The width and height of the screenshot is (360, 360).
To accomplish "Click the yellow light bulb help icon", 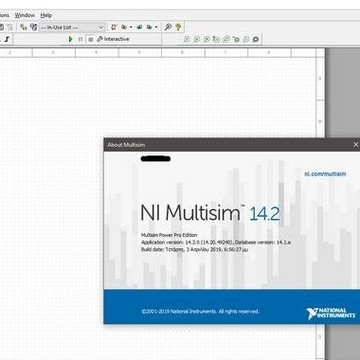I will (178, 27).
